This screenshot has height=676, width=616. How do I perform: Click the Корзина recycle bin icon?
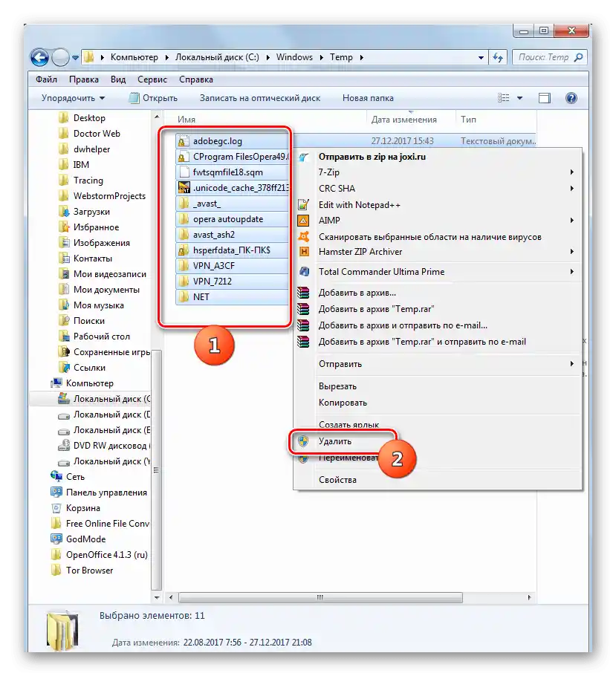(x=56, y=508)
